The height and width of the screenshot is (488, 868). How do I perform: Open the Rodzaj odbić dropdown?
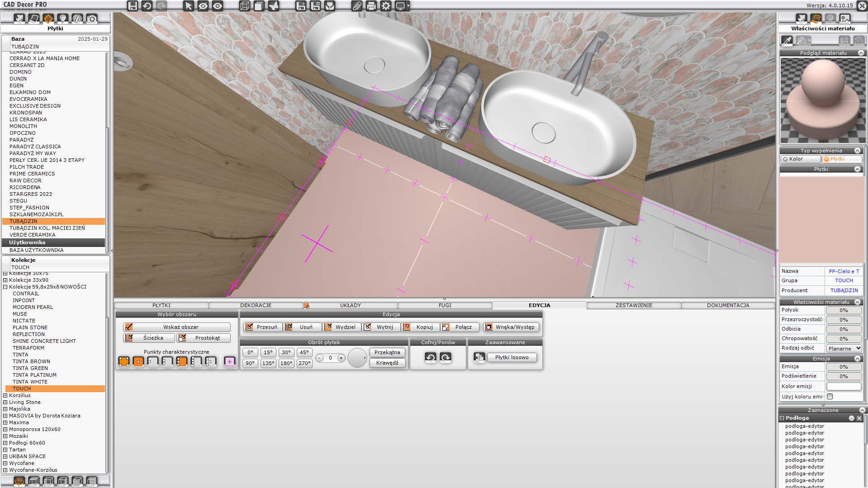[844, 349]
